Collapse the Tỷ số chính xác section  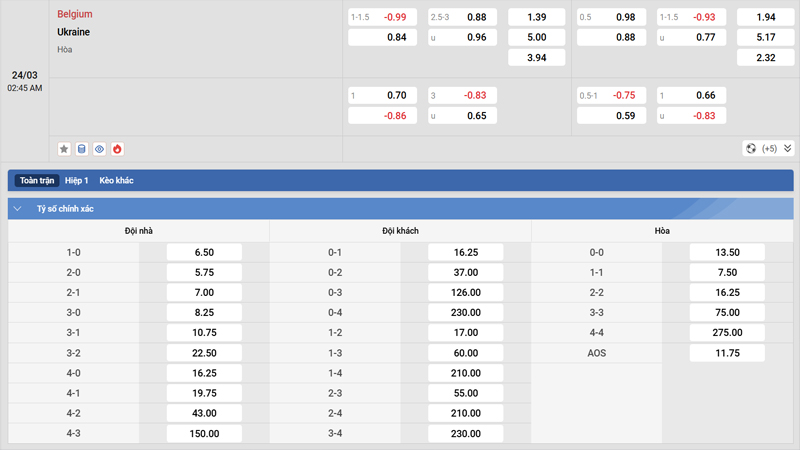tap(18, 209)
